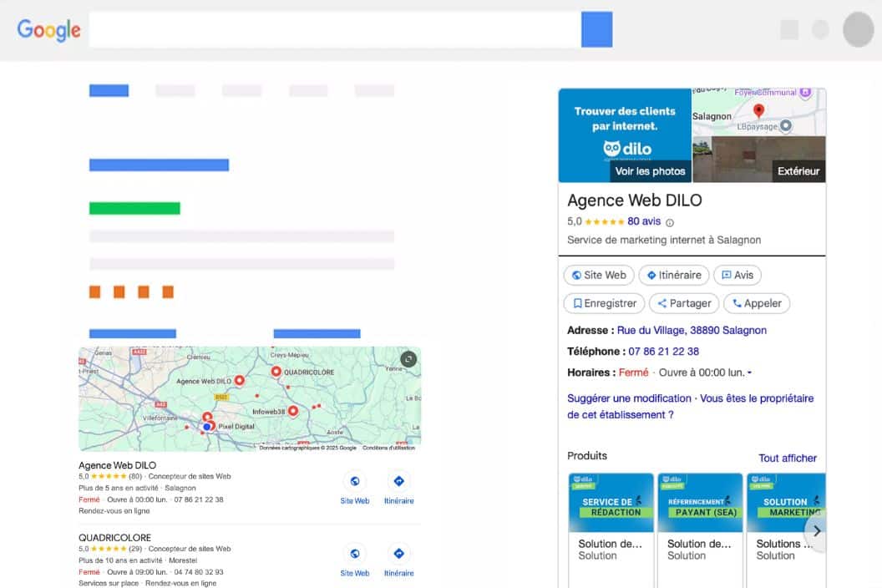Click the Site Web button in knowledge panel
The image size is (882, 588).
599,275
